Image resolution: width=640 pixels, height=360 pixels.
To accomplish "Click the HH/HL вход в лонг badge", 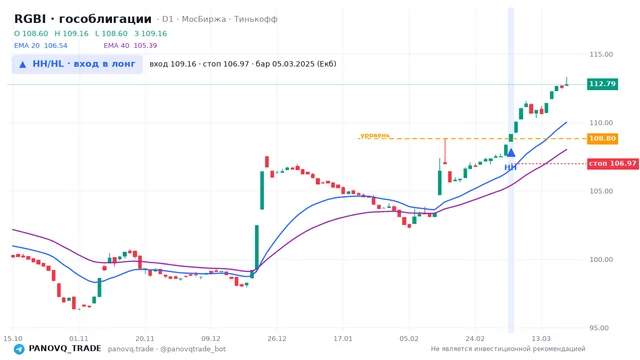I will tap(77, 64).
